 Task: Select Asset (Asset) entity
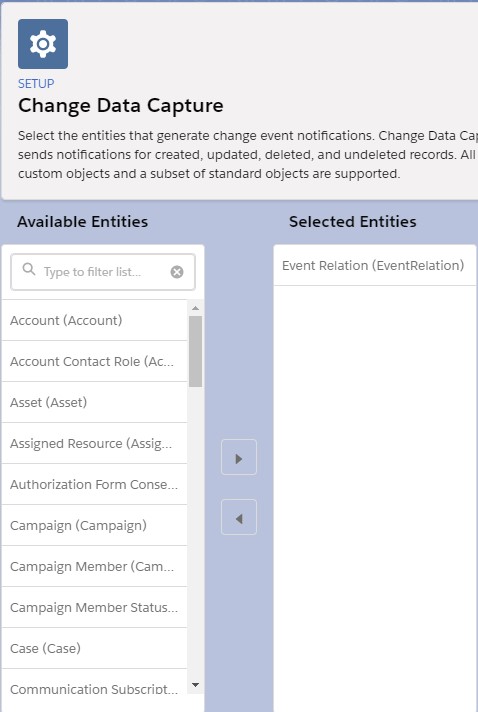[x=94, y=402]
